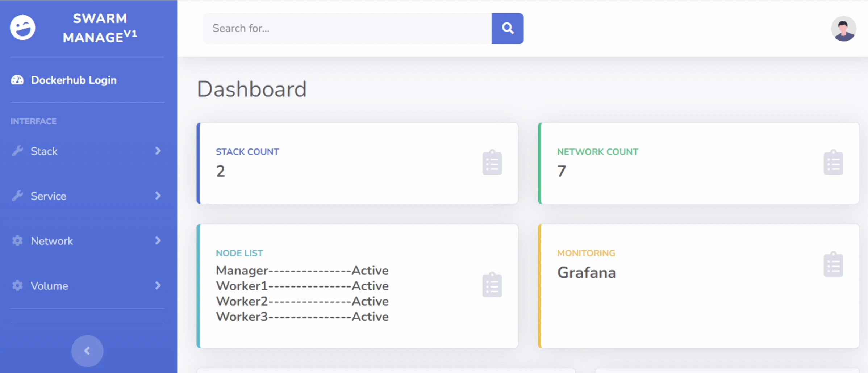Click the Dashboard page heading

[x=252, y=89]
